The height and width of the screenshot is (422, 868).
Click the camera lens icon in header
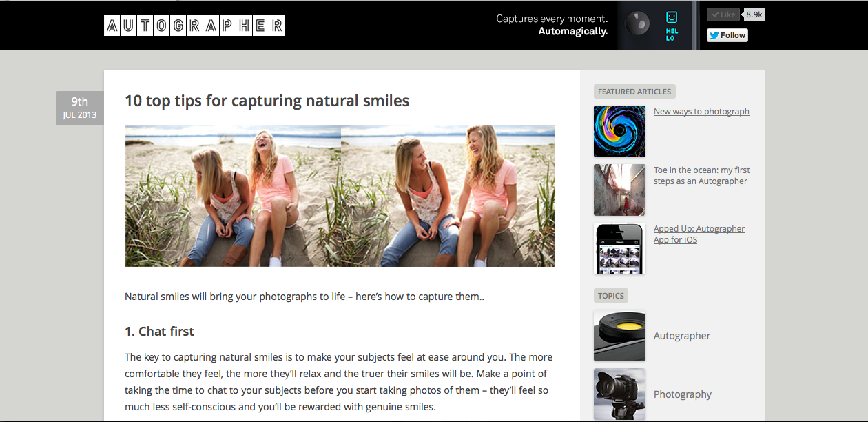[x=637, y=25]
